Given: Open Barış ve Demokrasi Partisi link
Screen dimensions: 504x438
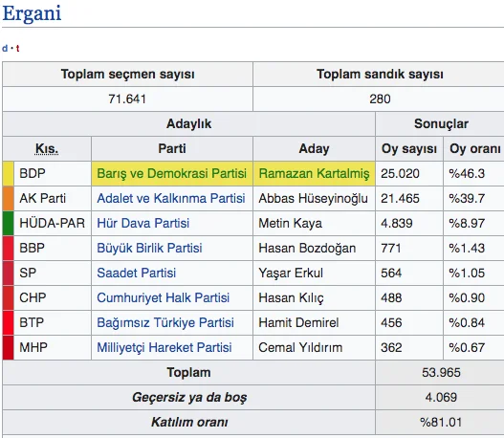Looking at the screenshot, I should (x=171, y=173).
